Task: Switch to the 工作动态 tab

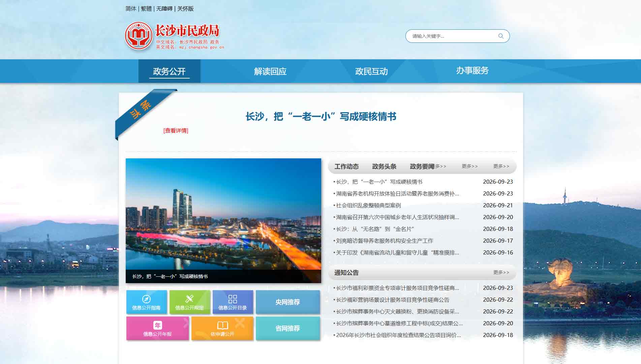Action: [x=346, y=166]
